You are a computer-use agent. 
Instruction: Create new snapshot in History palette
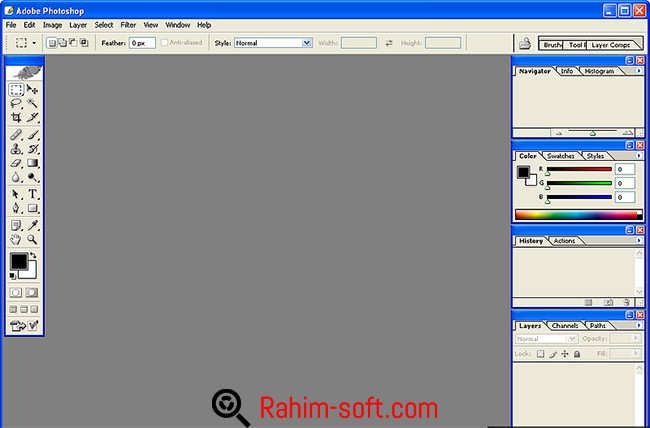tap(608, 303)
